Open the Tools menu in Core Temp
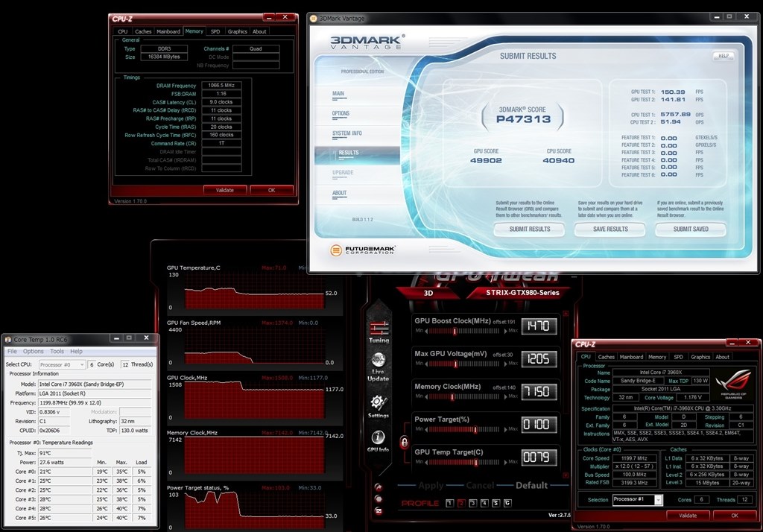763x532 pixels. tap(57, 352)
